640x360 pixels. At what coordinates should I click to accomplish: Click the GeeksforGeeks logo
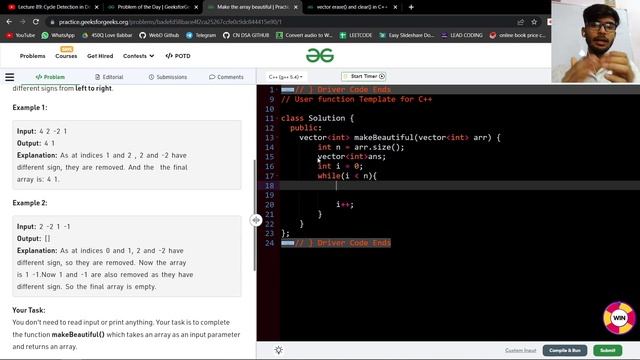coord(320,56)
